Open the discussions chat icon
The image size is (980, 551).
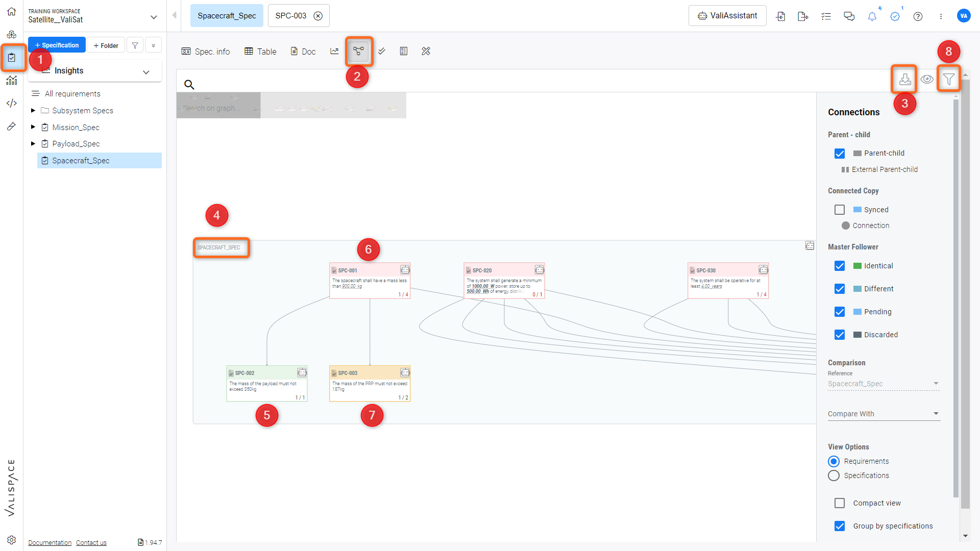tap(849, 16)
